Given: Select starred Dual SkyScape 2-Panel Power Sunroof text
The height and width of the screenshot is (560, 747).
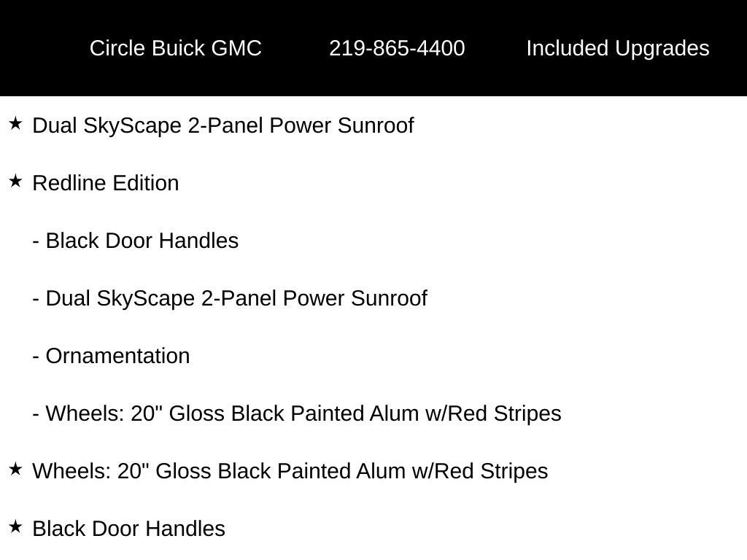Looking at the screenshot, I should pyautogui.click(x=223, y=127).
